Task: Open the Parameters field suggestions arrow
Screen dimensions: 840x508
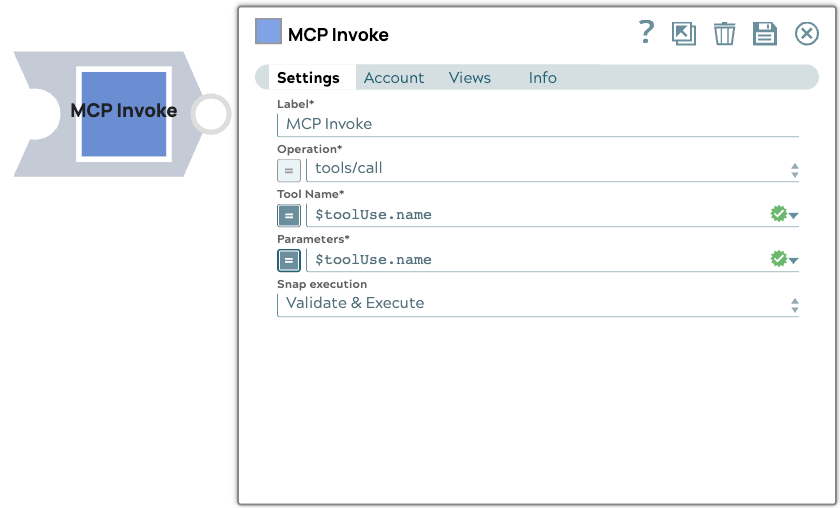Action: pyautogui.click(x=794, y=261)
